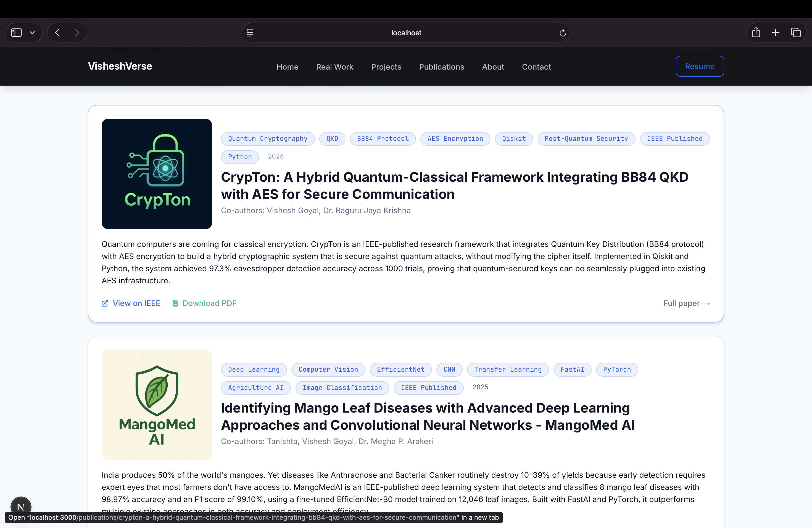This screenshot has width=812, height=528.
Task: Select the IEEE Published tag on MangoMed card
Action: point(429,388)
